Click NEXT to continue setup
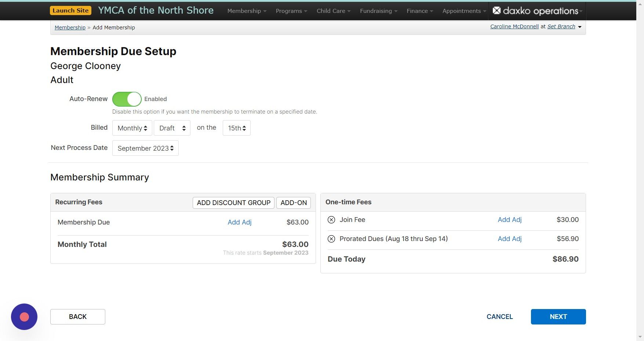 558,316
